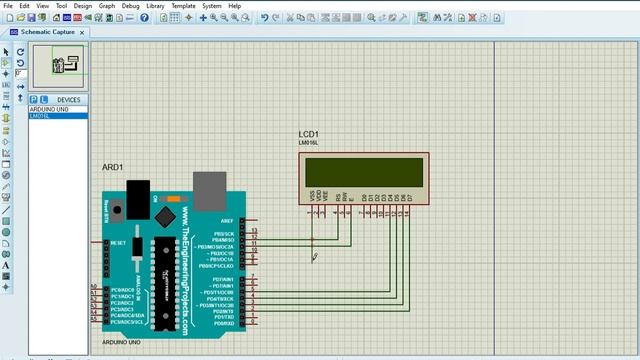Image resolution: width=640 pixels, height=360 pixels.
Task: Click the Undo arrow icon
Action: click(x=264, y=18)
